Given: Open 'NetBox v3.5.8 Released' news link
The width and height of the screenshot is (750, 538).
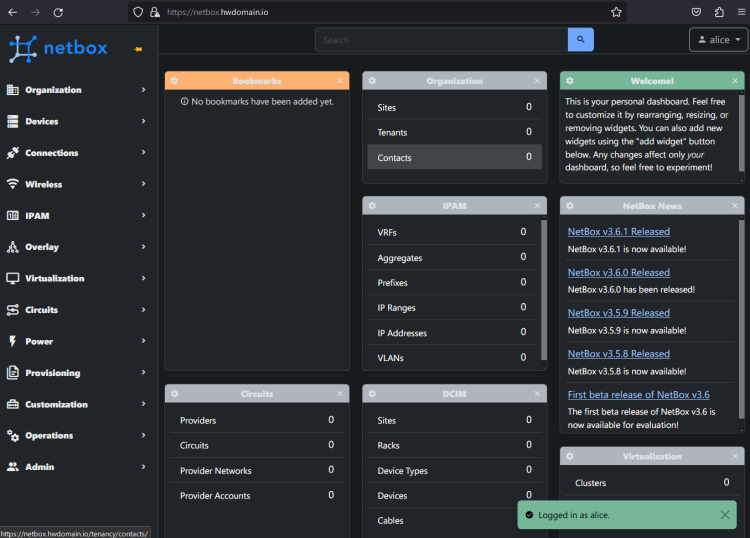Looking at the screenshot, I should coord(618,354).
